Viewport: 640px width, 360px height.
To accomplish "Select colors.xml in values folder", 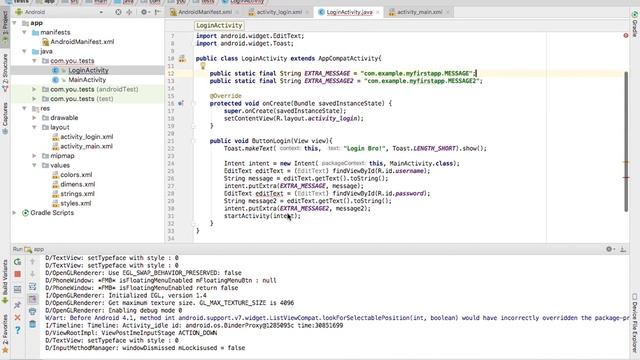I will click(76, 175).
